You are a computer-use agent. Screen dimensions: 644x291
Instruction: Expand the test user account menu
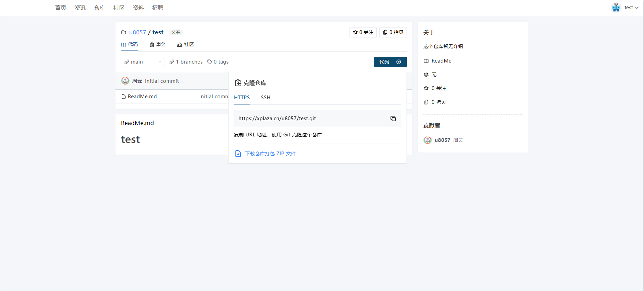pyautogui.click(x=631, y=8)
